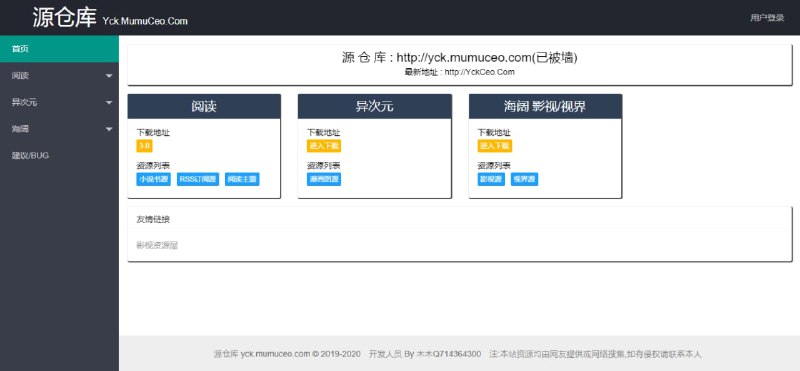Click the 用户登录 link in header
The width and height of the screenshot is (800, 371).
click(767, 18)
